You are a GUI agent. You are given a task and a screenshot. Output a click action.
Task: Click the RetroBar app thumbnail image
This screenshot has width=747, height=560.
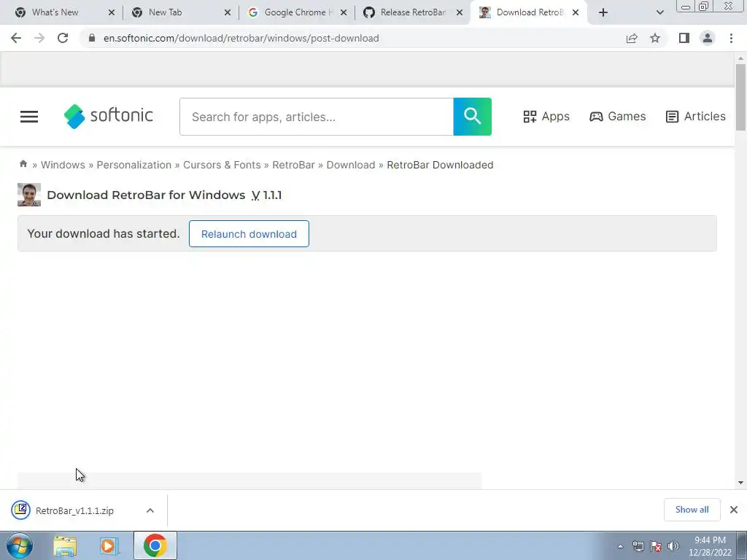[29, 195]
